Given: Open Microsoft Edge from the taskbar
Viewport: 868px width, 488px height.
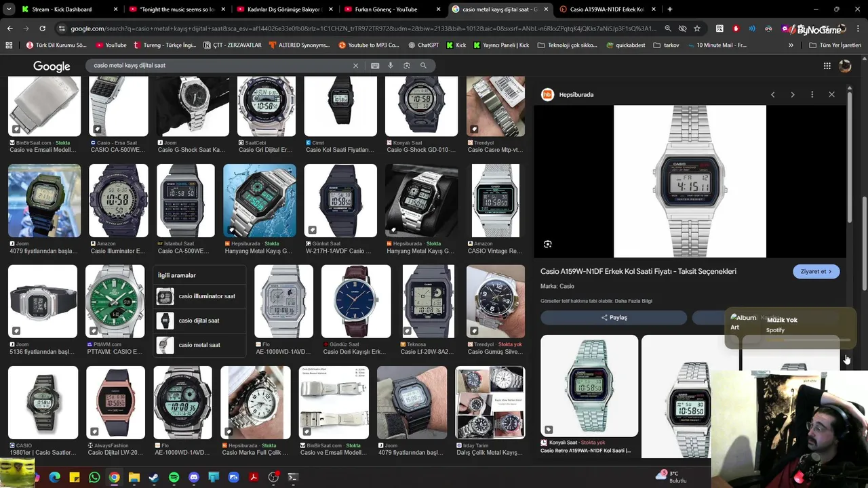Looking at the screenshot, I should point(54,478).
